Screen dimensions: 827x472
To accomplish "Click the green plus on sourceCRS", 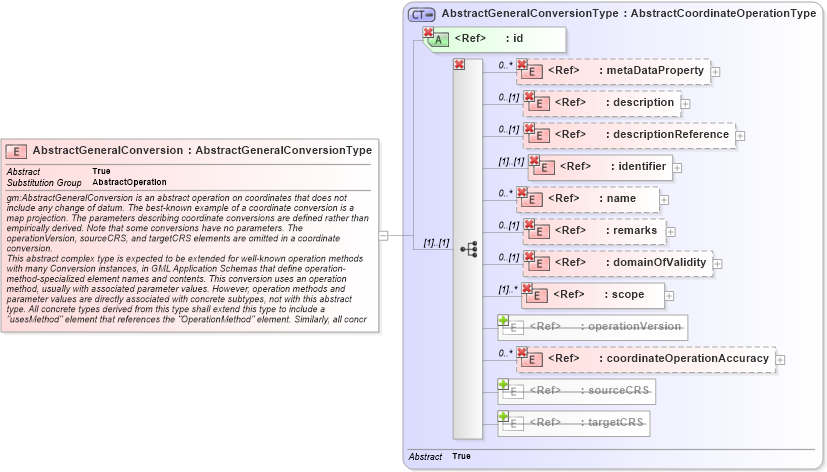I will [x=503, y=384].
